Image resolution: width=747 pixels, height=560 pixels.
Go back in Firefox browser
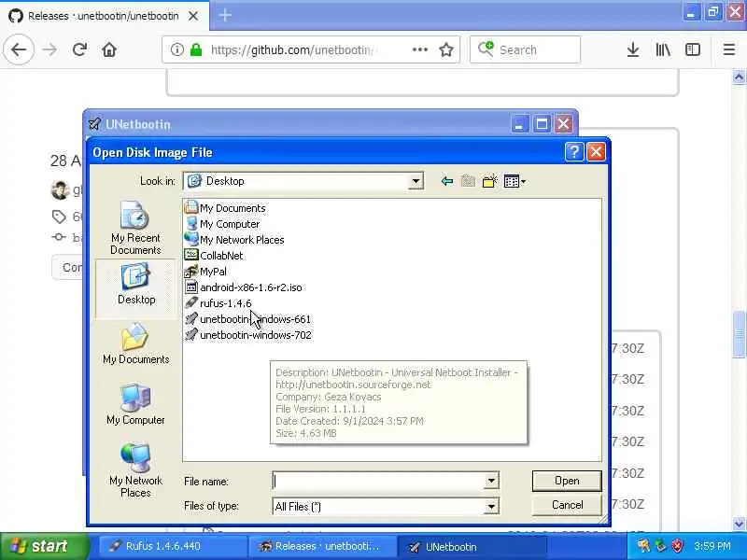[19, 49]
